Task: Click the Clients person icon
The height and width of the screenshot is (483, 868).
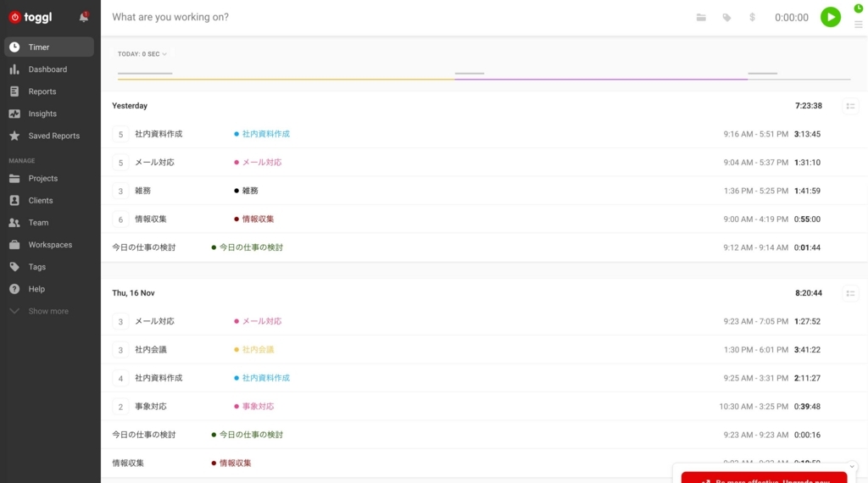Action: point(14,200)
